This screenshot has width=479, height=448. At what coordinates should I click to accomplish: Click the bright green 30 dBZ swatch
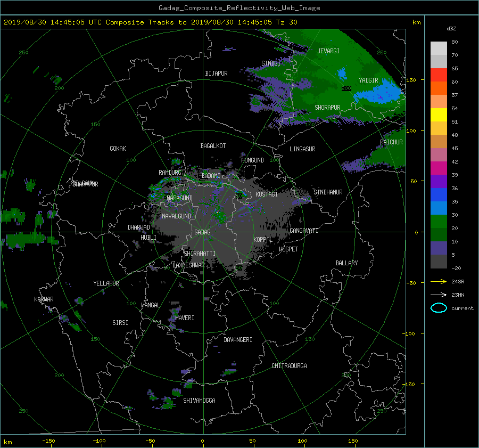click(x=439, y=221)
